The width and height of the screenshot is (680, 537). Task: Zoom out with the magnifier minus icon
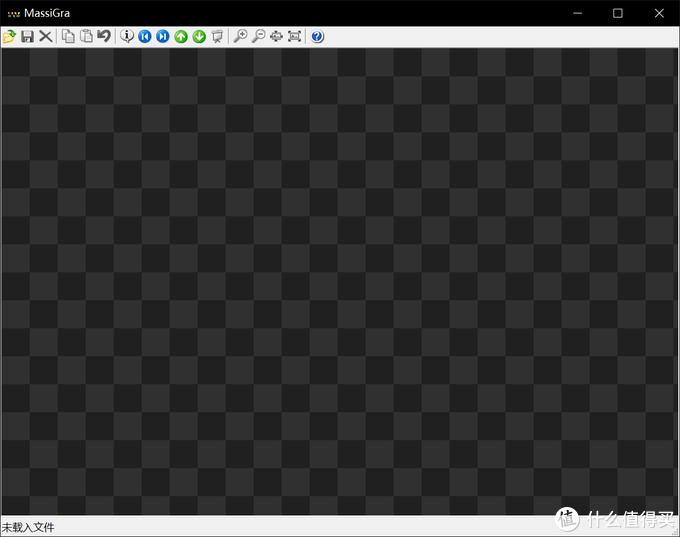pyautogui.click(x=258, y=37)
